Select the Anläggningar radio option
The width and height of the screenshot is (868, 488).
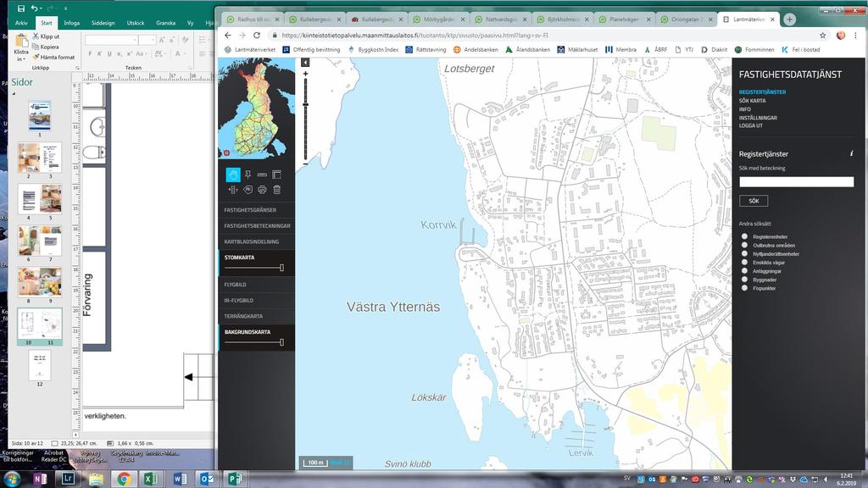coord(744,271)
